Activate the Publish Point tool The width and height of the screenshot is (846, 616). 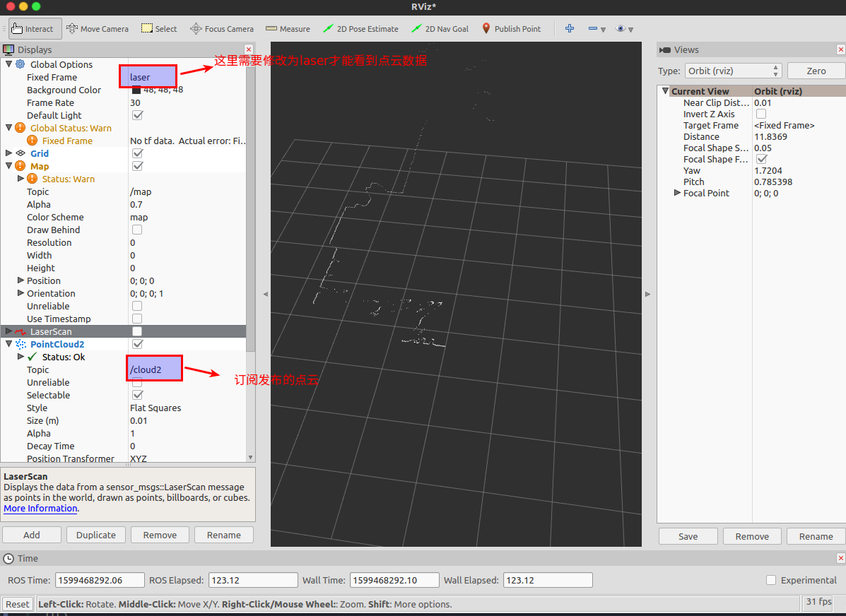coord(511,28)
